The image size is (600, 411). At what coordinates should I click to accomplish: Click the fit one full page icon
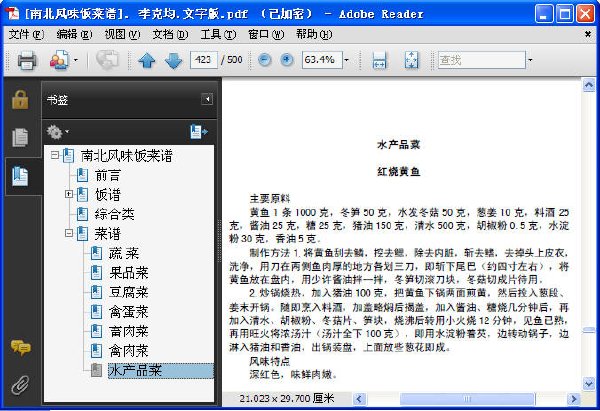[411, 60]
